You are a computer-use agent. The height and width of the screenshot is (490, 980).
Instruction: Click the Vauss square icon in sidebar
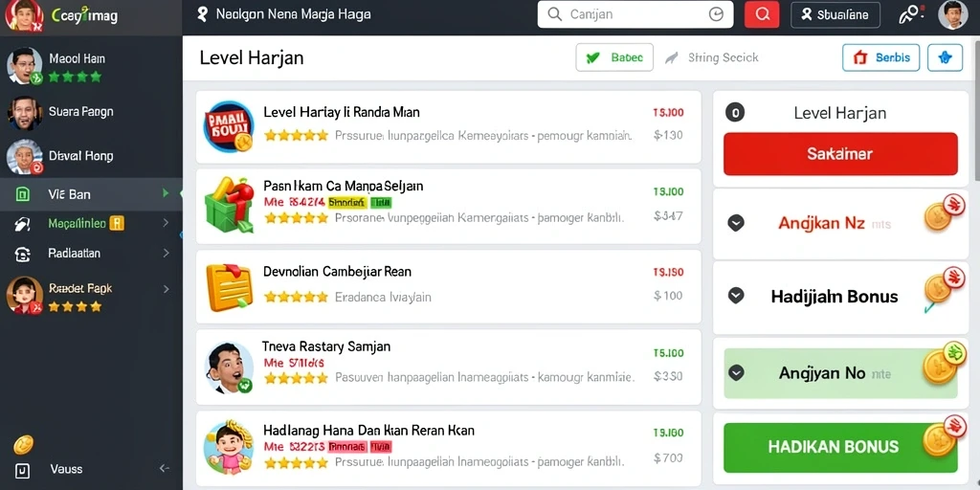(23, 469)
